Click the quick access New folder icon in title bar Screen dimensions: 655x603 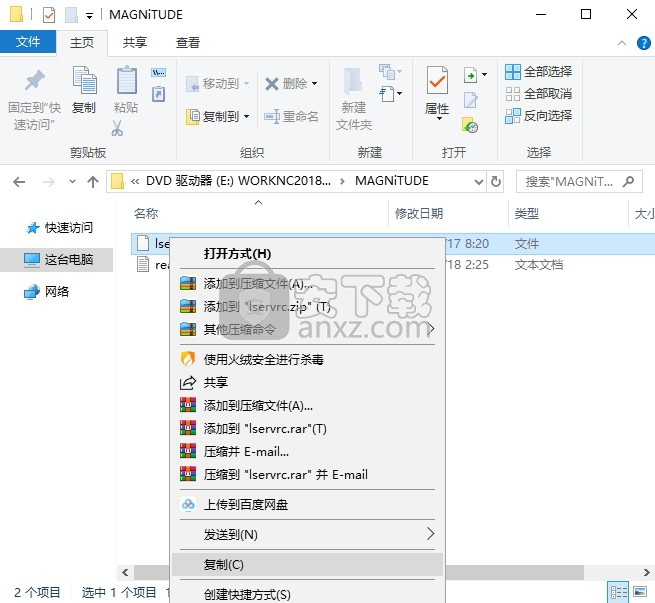(71, 15)
